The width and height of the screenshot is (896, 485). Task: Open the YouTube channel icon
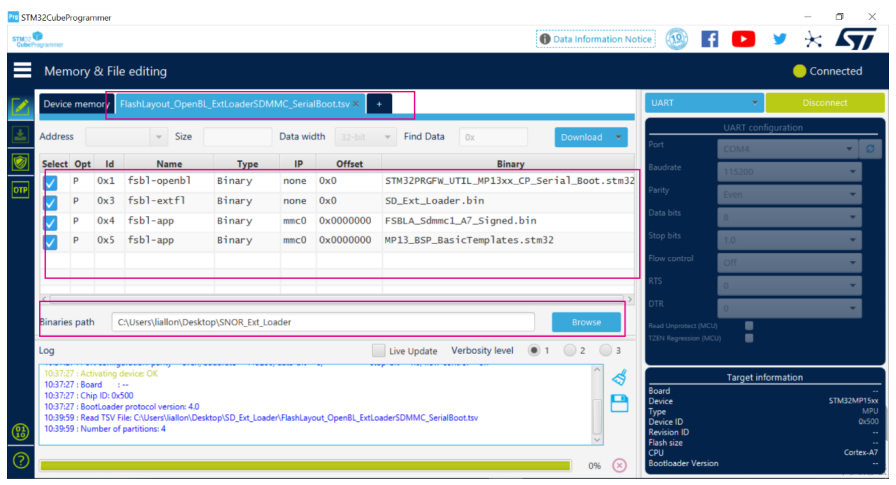tap(743, 39)
